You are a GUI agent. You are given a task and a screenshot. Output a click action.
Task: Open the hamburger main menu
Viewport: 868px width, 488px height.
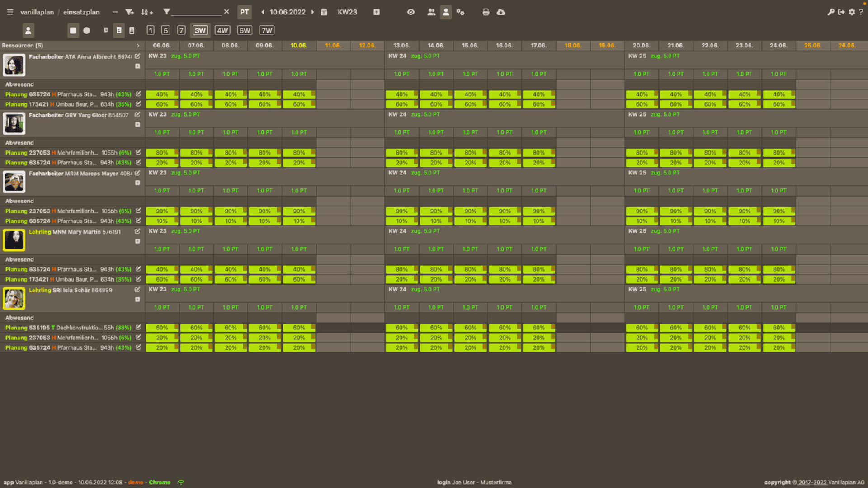(x=10, y=12)
